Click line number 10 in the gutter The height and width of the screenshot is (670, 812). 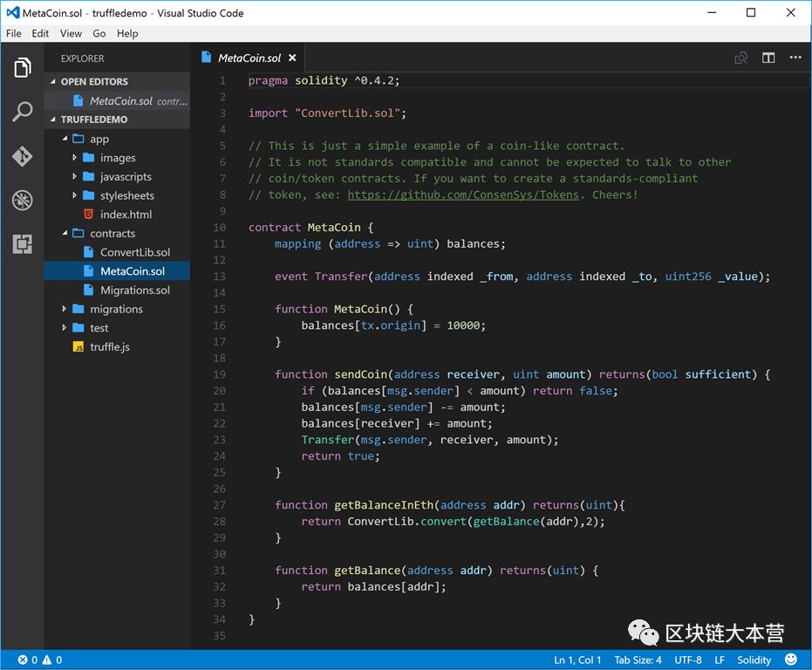point(219,228)
